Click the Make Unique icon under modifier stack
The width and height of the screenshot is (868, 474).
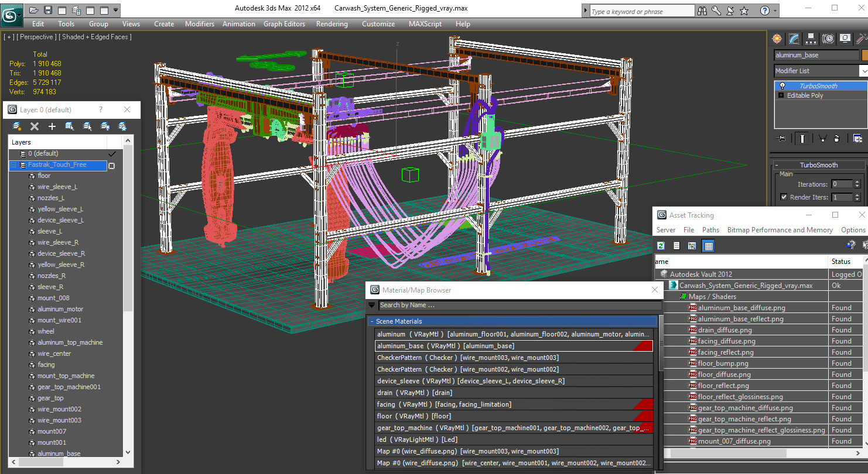point(822,139)
